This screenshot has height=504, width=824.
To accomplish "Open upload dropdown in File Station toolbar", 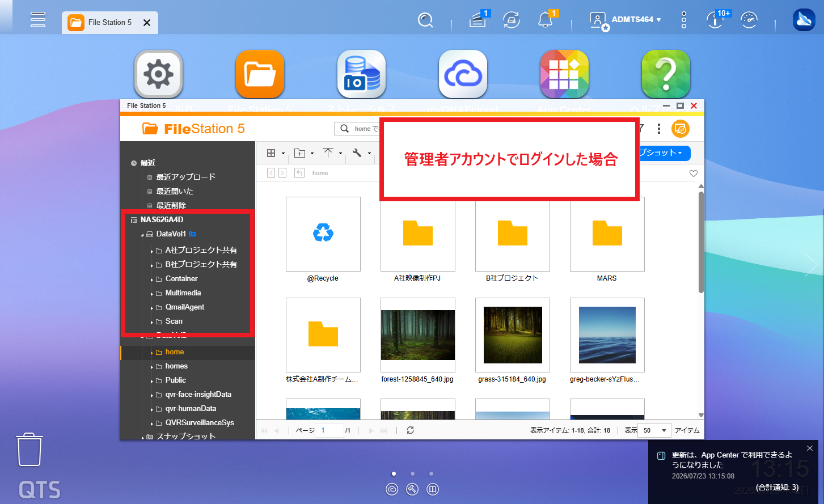I will [x=332, y=153].
